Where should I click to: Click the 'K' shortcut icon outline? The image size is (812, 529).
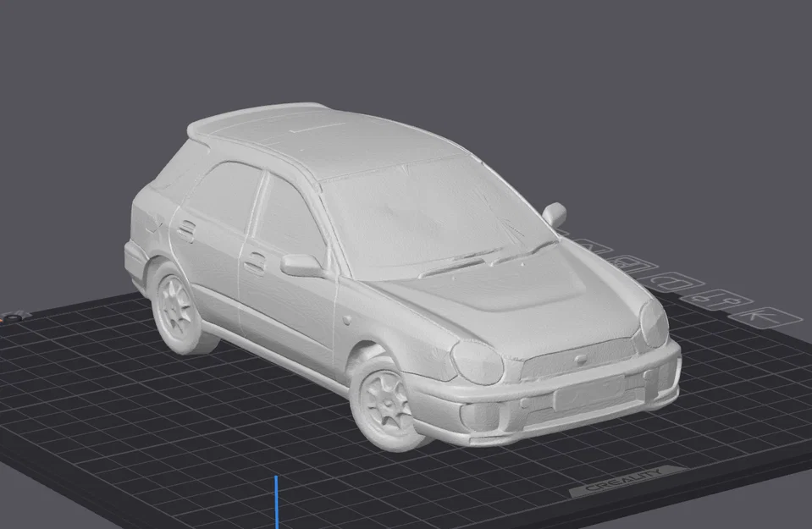pos(760,316)
